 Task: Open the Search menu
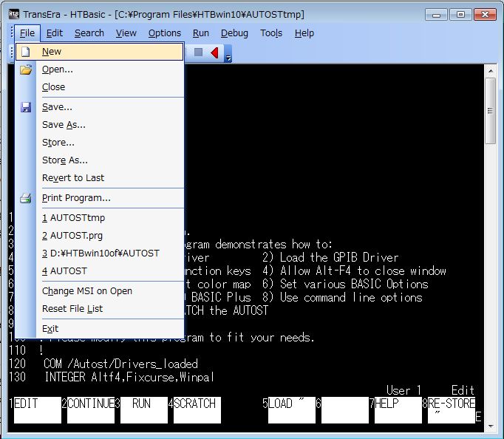(89, 33)
